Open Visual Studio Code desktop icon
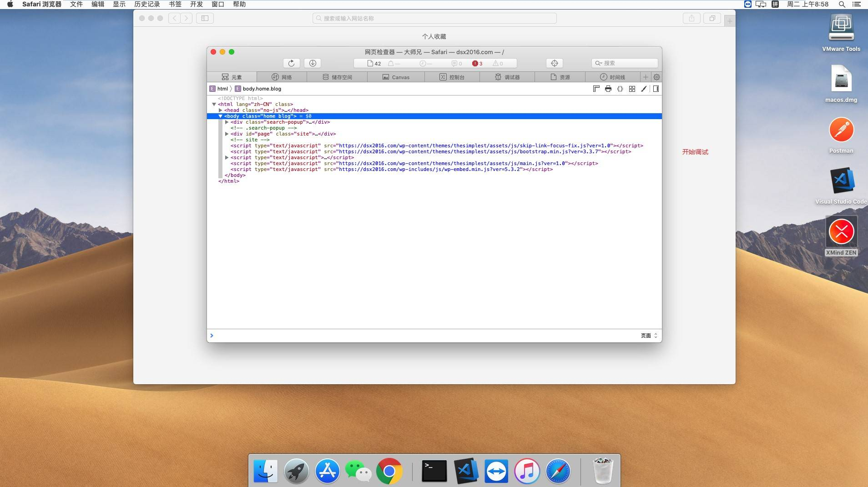 click(841, 186)
